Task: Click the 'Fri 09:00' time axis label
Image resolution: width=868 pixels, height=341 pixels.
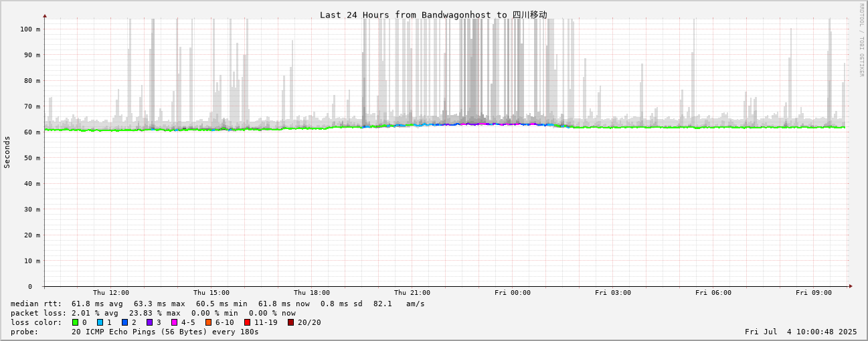Action: coord(814,293)
